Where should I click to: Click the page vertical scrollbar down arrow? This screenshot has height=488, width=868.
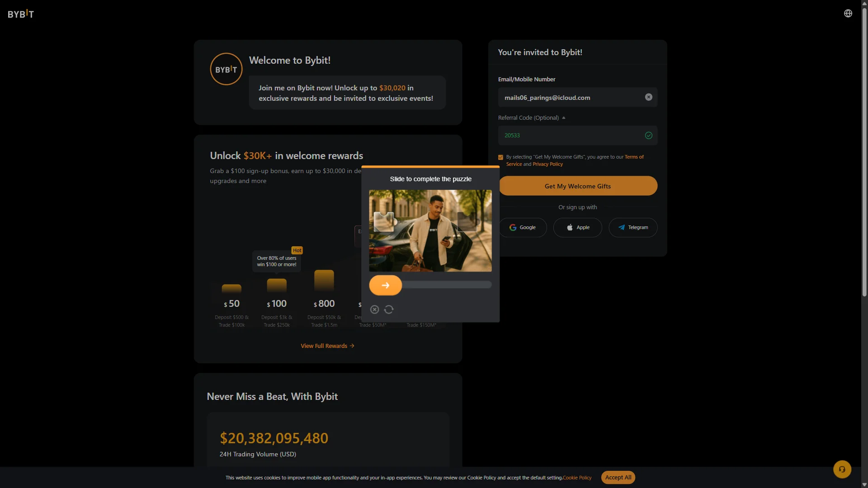coord(864,484)
